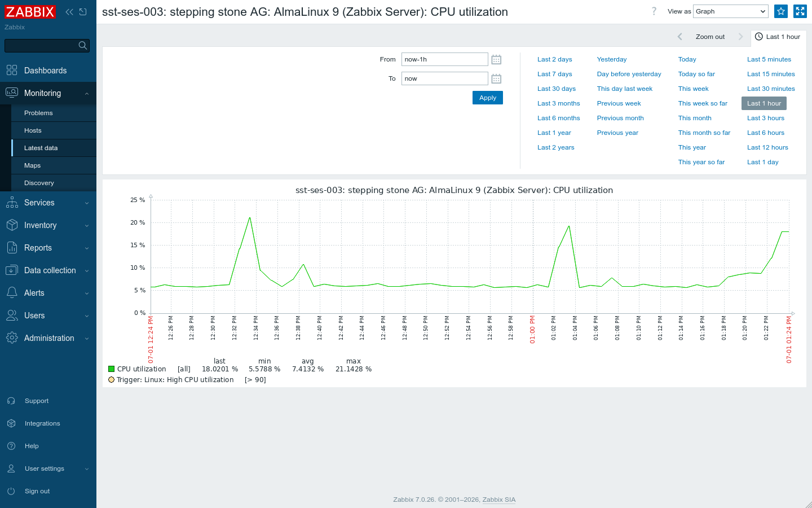Viewport: 812px width, 508px height.
Task: Click the sidebar search magnifier icon
Action: click(83, 45)
